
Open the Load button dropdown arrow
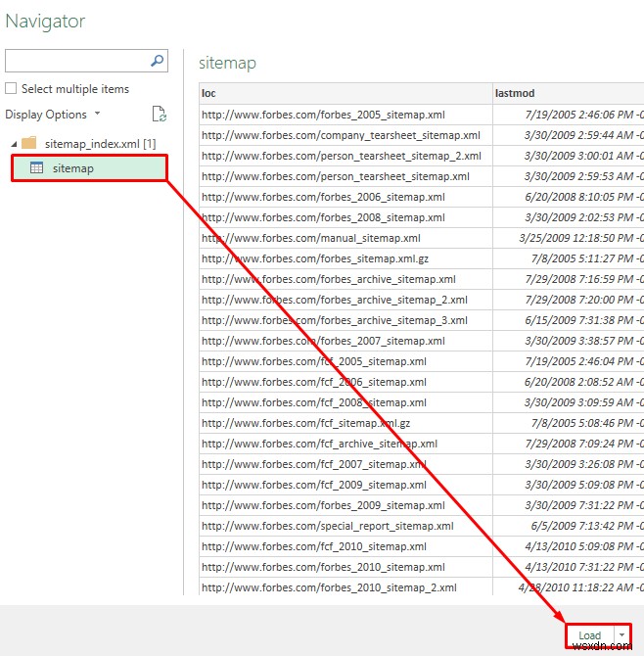[621, 635]
